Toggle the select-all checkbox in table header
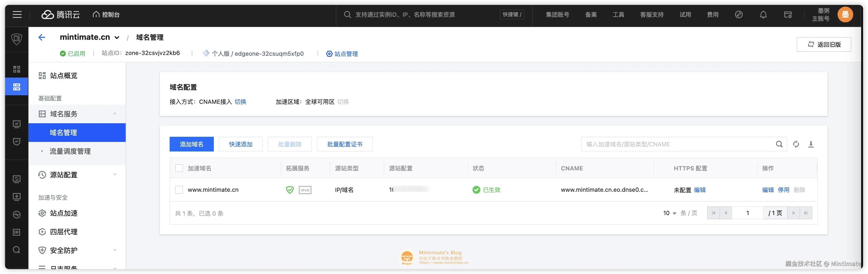This screenshot has height=274, width=868. tap(179, 168)
